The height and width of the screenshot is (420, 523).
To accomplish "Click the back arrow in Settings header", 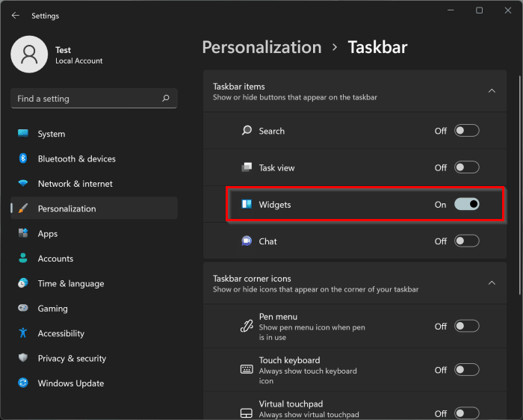I will click(16, 15).
